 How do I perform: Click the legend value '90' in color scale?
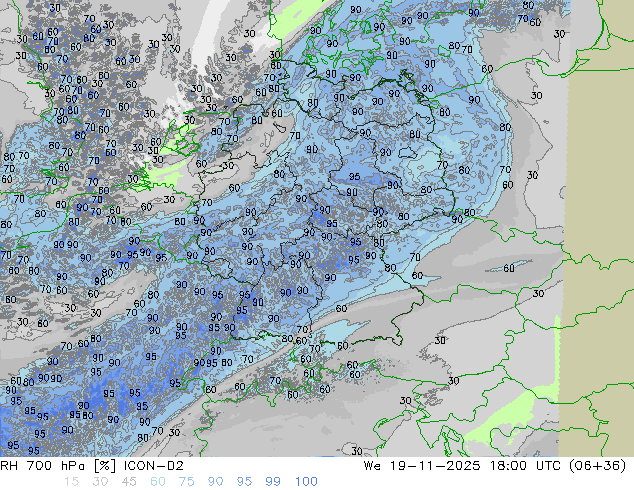215,482
